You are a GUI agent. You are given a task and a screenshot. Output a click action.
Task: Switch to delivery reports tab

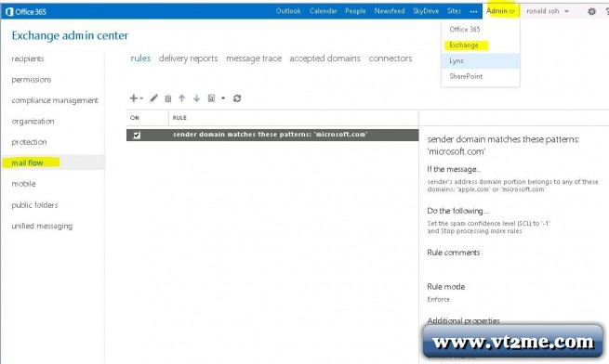(189, 58)
